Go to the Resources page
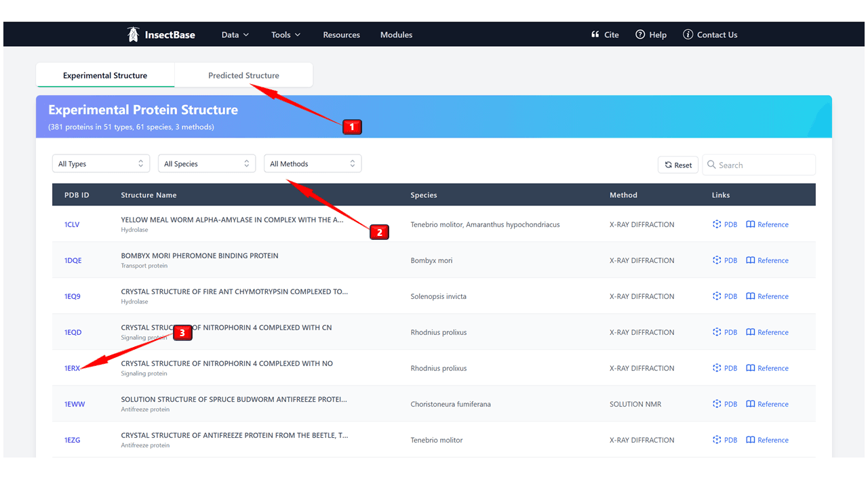This screenshot has height=488, width=868. [341, 35]
